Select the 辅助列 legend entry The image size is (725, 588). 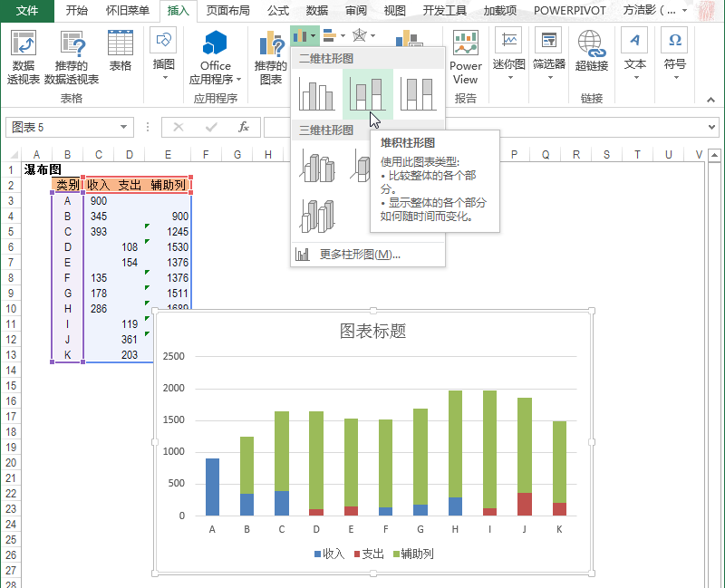[x=413, y=554]
